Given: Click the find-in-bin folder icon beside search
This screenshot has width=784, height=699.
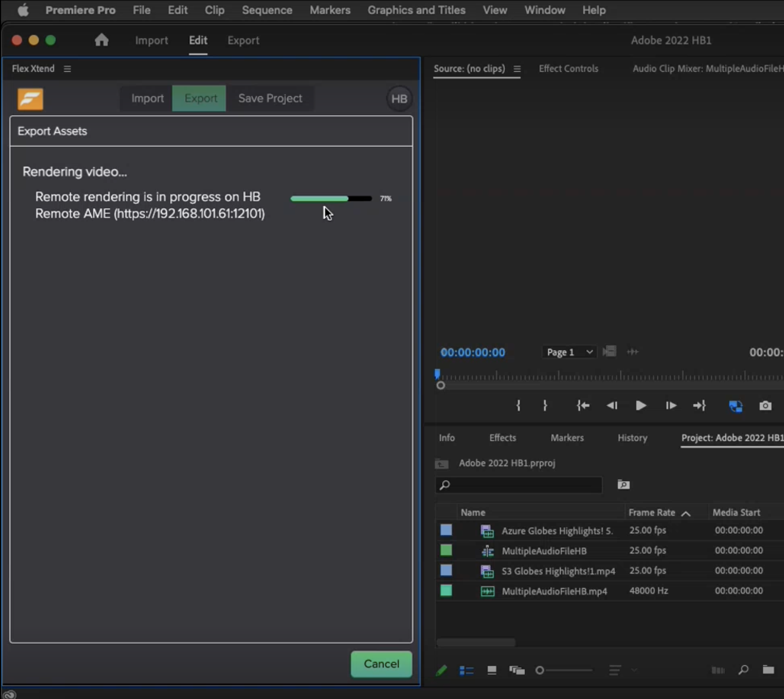Looking at the screenshot, I should [624, 485].
